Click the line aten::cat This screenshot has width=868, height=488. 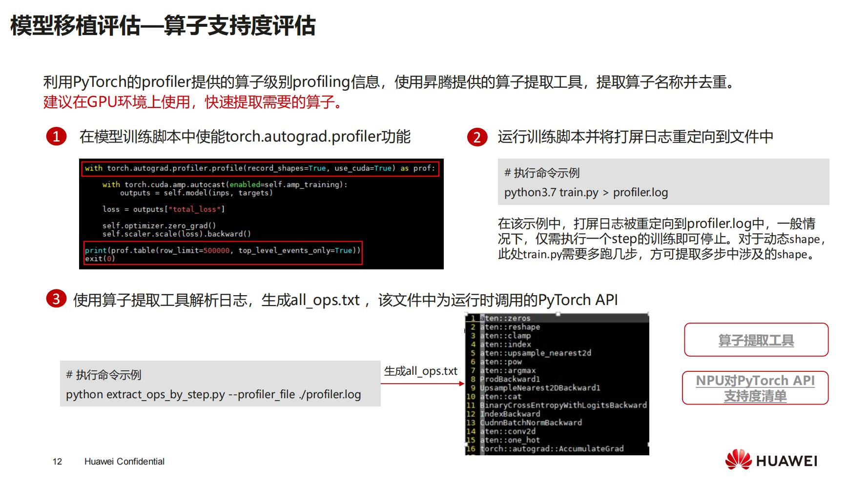(x=501, y=397)
